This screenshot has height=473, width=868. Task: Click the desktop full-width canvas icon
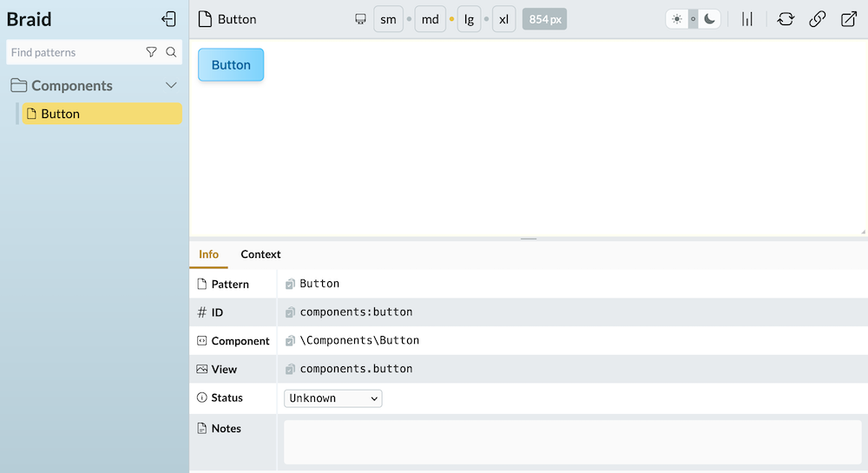tap(361, 19)
